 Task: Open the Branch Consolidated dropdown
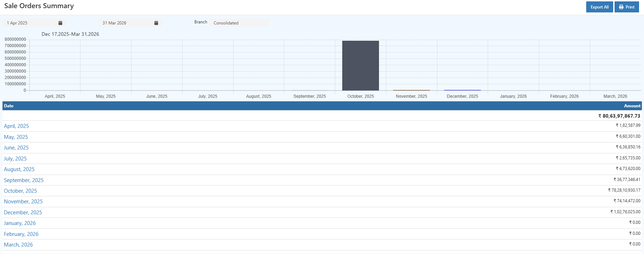(239, 23)
